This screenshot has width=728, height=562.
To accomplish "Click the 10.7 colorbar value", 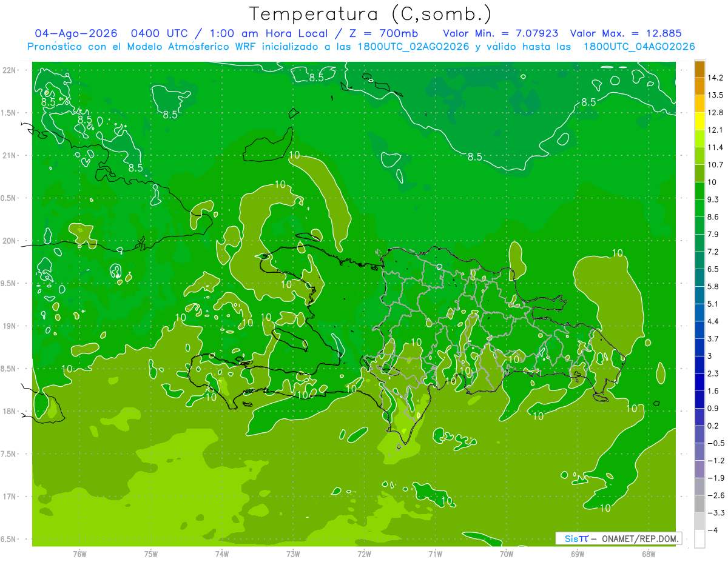I will tap(715, 165).
